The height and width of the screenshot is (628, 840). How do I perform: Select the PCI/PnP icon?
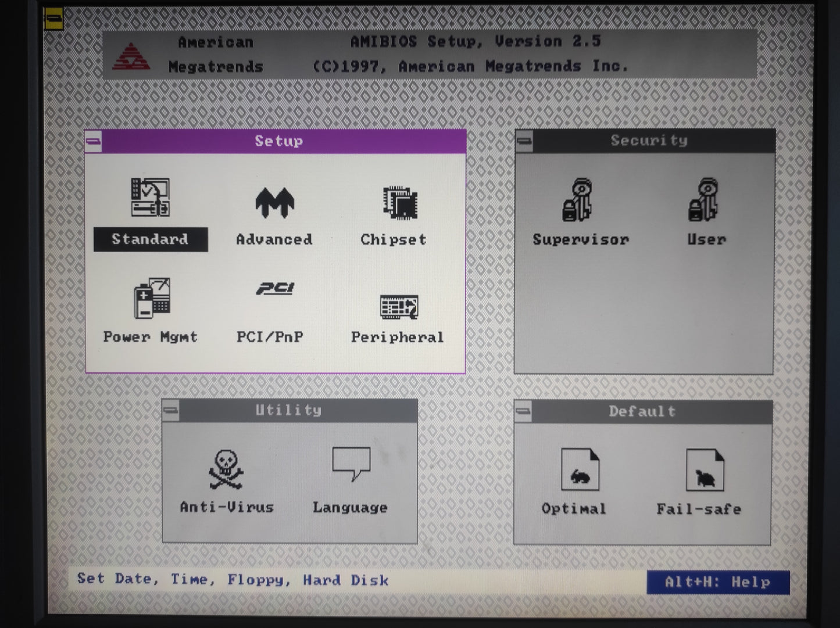click(274, 289)
